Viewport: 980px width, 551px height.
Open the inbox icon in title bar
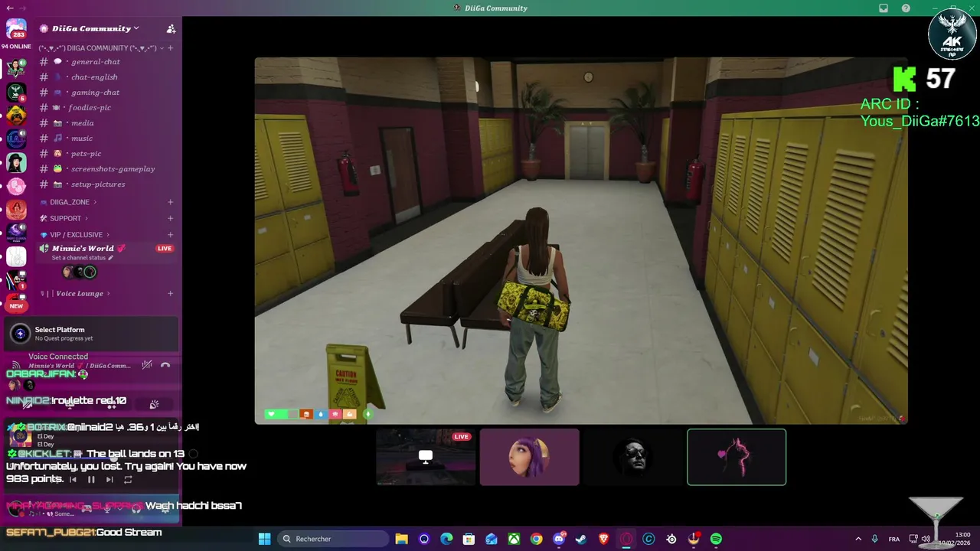click(884, 8)
